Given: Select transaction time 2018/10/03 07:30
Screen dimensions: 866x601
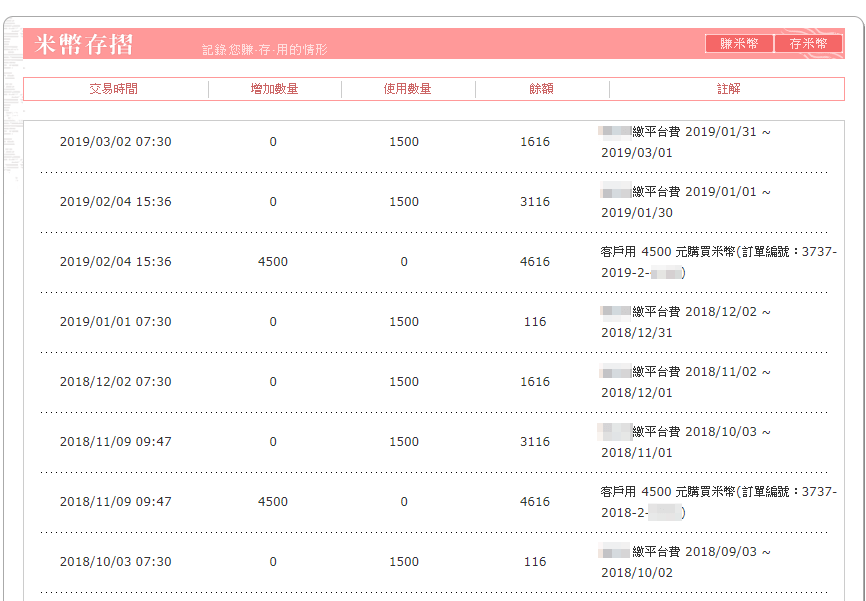Looking at the screenshot, I should pos(115,562).
